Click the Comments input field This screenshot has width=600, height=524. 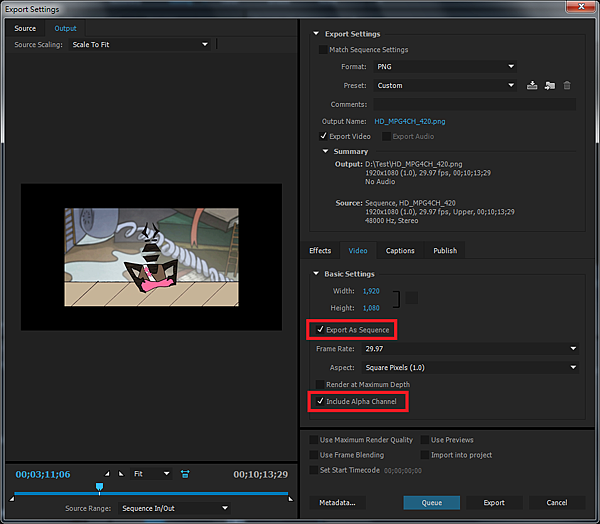474,104
